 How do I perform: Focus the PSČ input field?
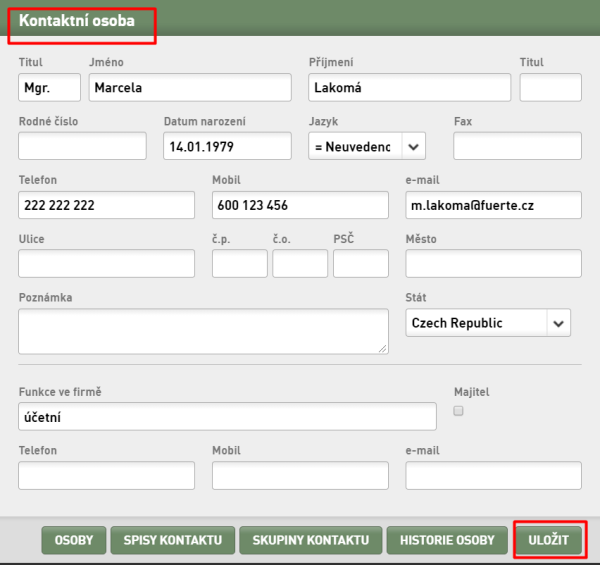pos(361,264)
